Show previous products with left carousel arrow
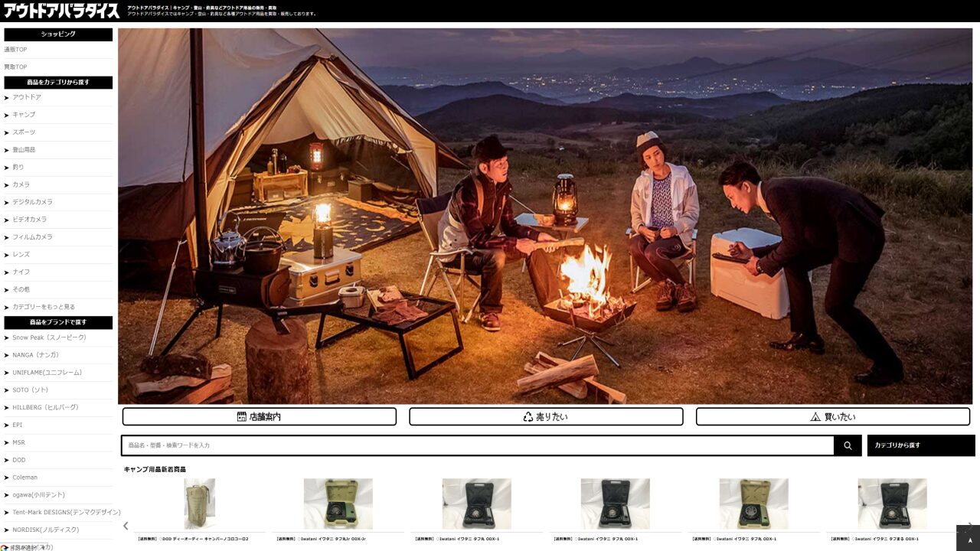 coord(126,526)
